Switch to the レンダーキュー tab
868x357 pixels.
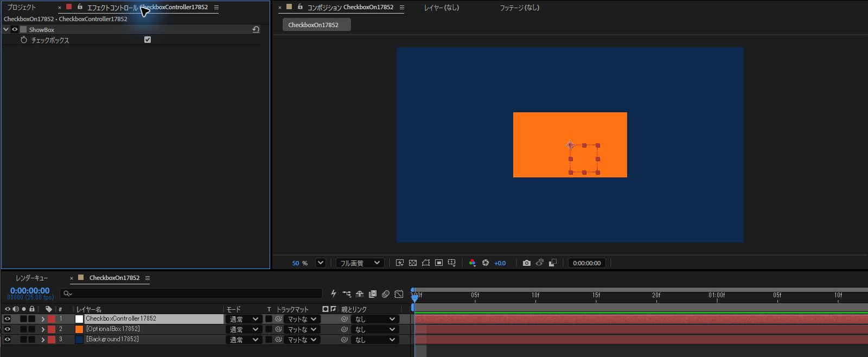coord(31,278)
